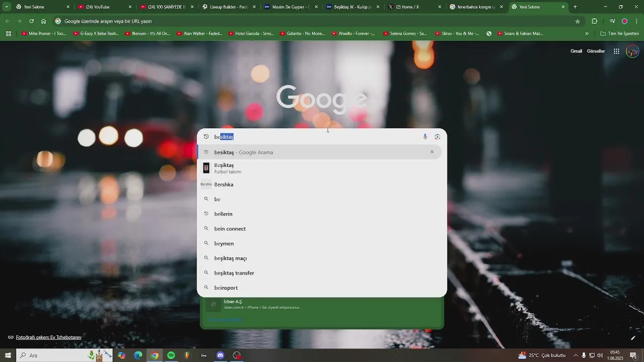Open the weather widget showing 25°C
The height and width of the screenshot is (362, 644).
pos(541,355)
